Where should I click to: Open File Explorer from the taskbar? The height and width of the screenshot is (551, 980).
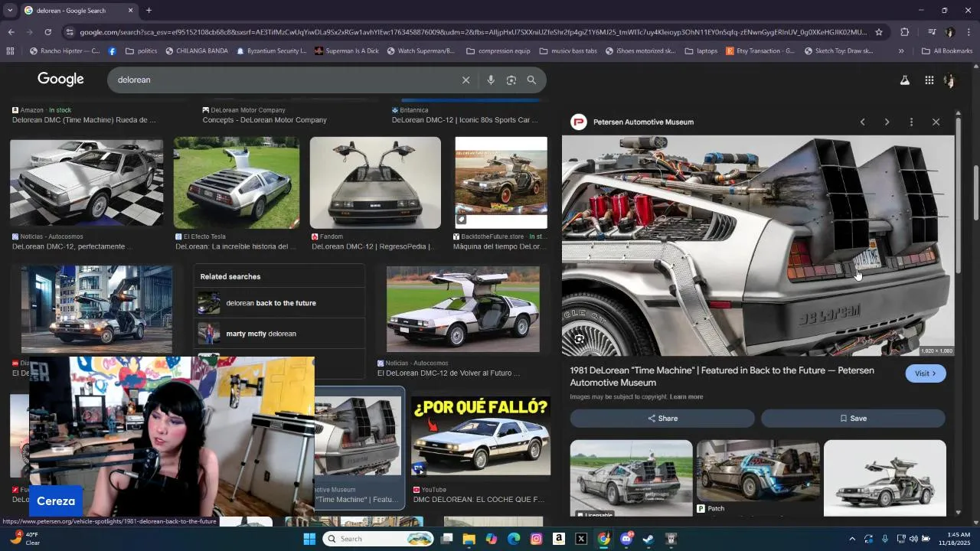pos(469,539)
